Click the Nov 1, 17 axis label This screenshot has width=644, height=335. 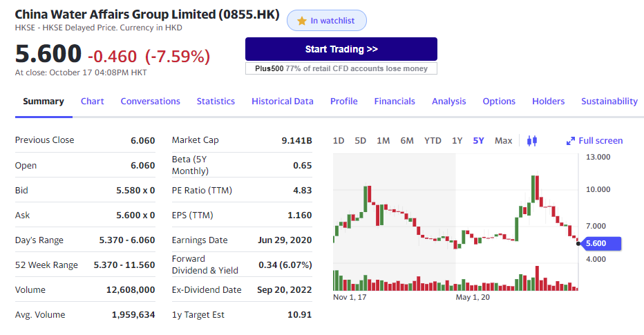point(350,297)
